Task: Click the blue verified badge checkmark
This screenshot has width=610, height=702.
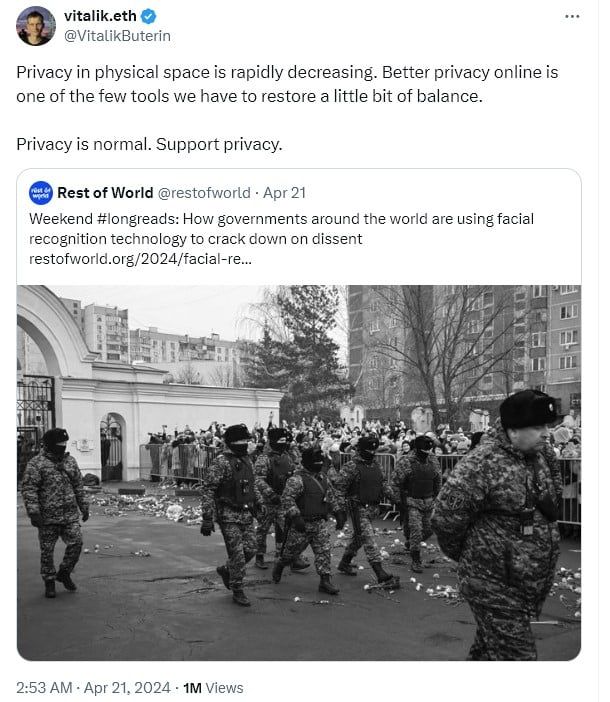Action: point(149,17)
